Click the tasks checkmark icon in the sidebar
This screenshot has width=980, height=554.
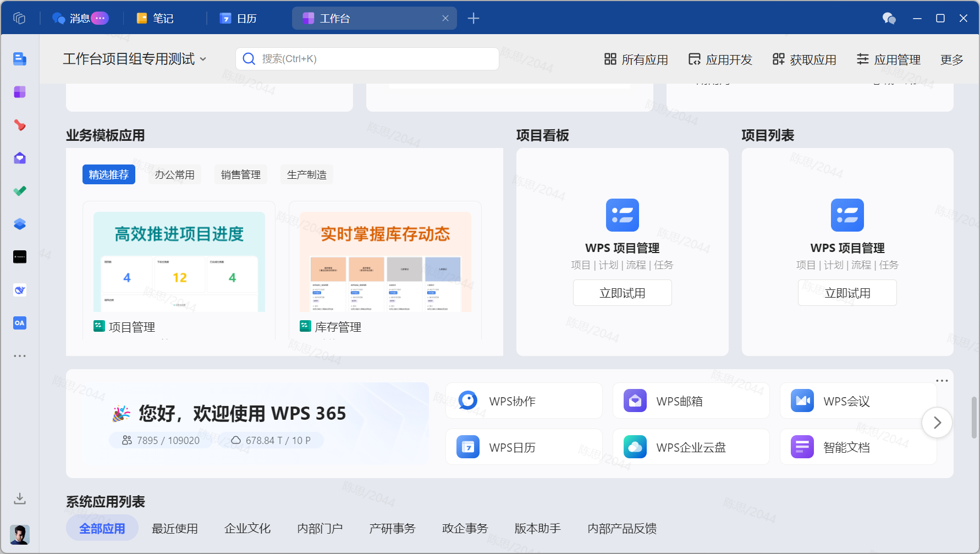(x=20, y=191)
